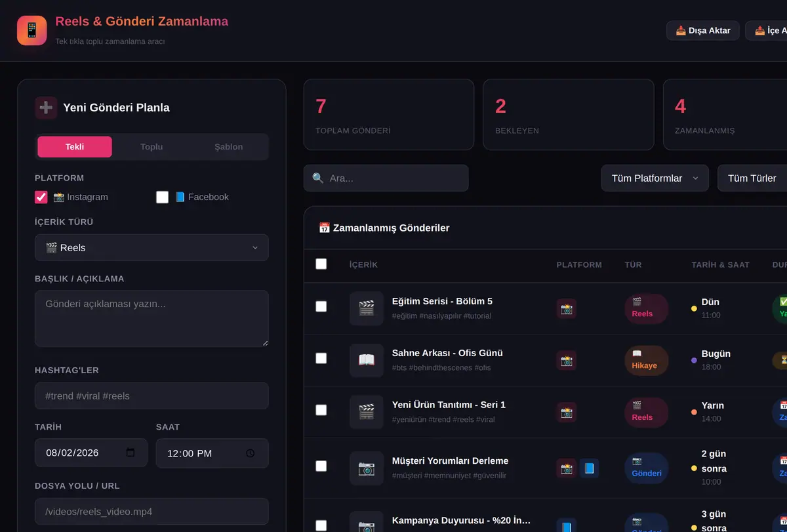The image size is (787, 532).
Task: Open the Tüm Platformlar filter dropdown
Action: coord(655,178)
